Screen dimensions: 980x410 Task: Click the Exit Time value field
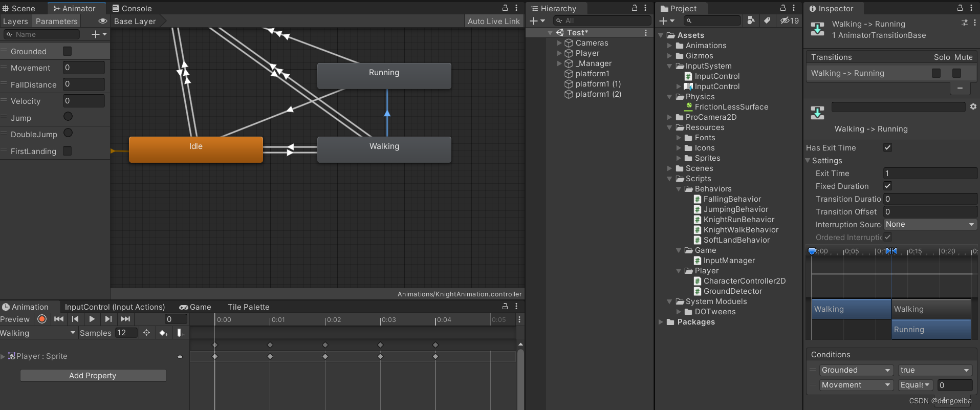930,173
